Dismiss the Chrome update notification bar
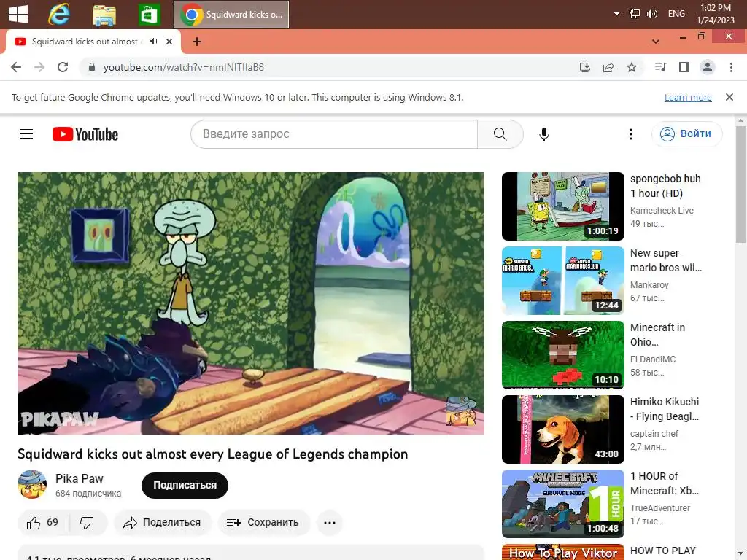747x560 pixels. (x=729, y=97)
